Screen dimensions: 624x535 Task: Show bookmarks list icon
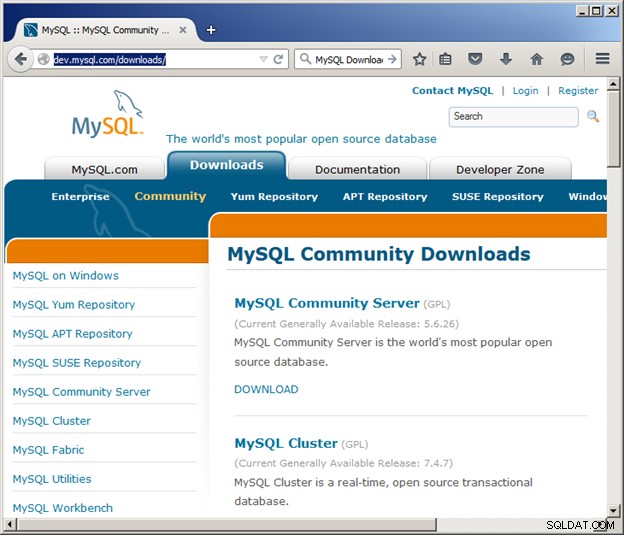(445, 59)
